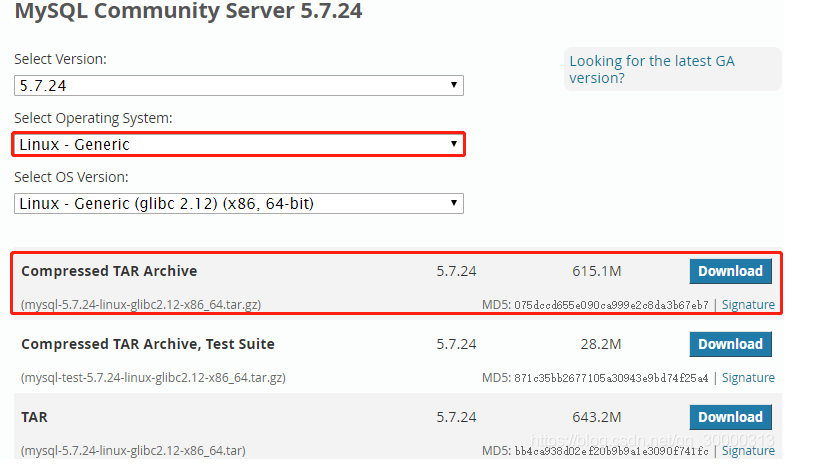This screenshot has height=465, width=833.
Task: Select the 615.1M file size
Action: click(x=597, y=271)
